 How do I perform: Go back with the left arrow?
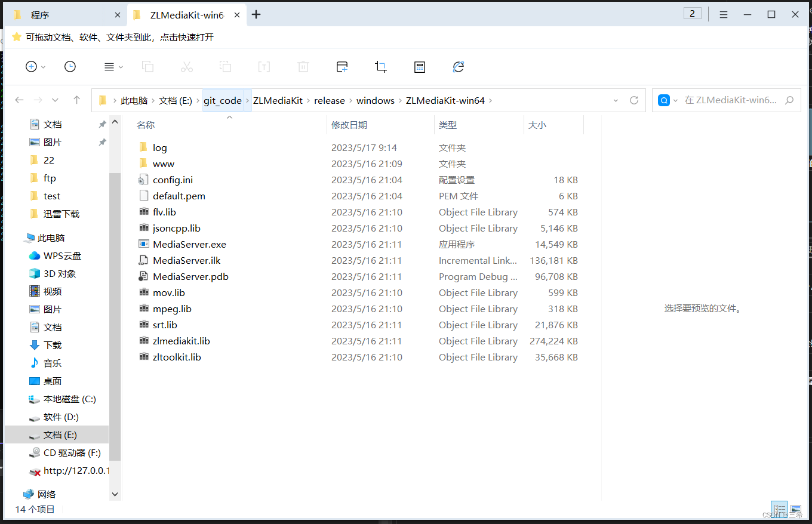19,100
